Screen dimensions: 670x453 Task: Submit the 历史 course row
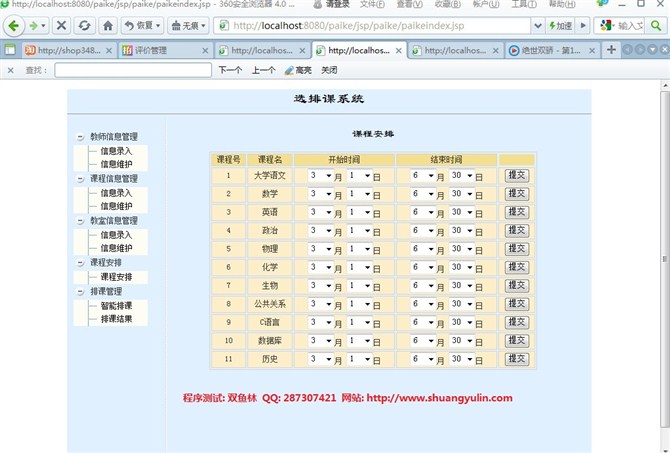(517, 359)
